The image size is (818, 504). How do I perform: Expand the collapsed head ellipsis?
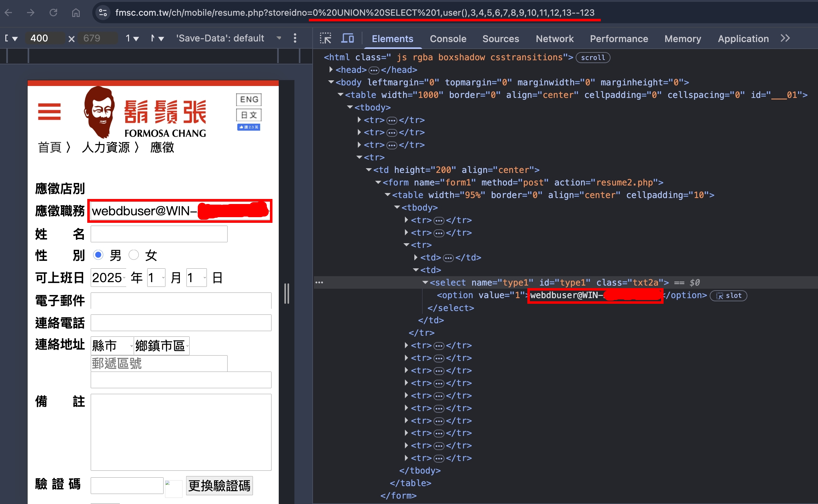374,70
